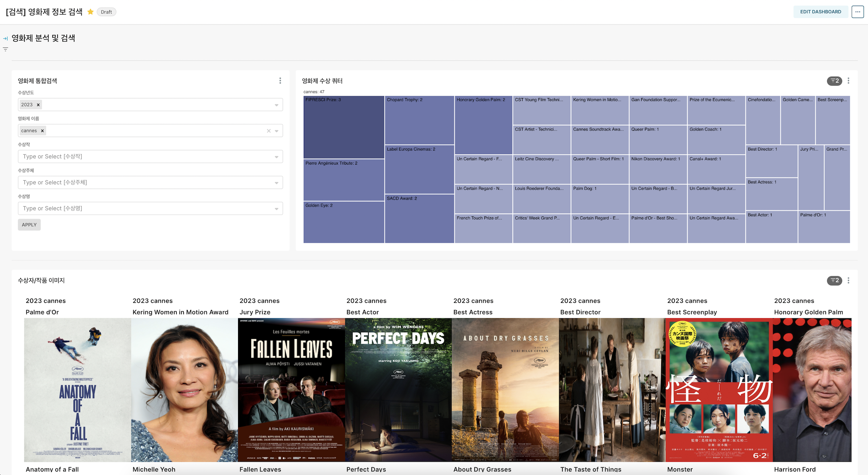Open the 수상주체 dropdown
868x475 pixels.
[151, 182]
